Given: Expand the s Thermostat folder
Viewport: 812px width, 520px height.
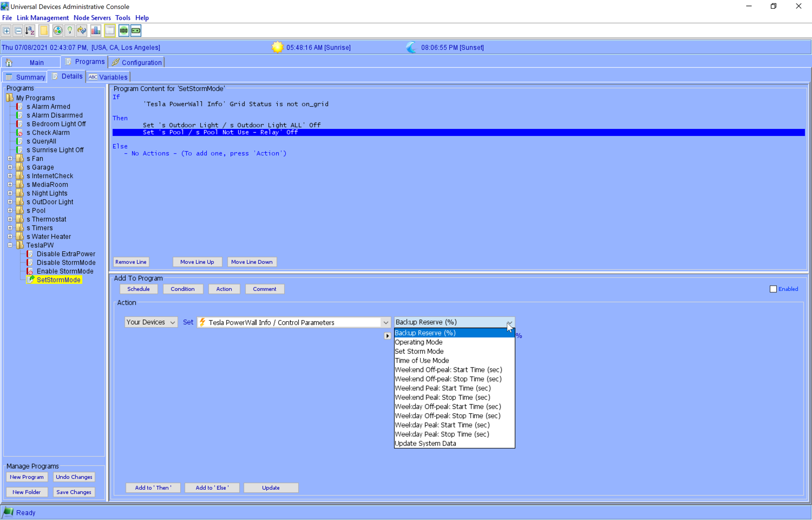Looking at the screenshot, I should [x=10, y=219].
